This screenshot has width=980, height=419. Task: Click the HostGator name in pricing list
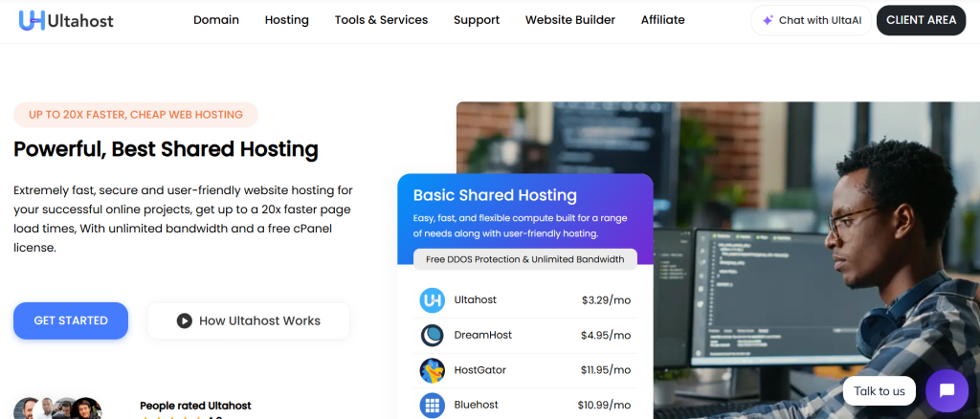click(480, 370)
